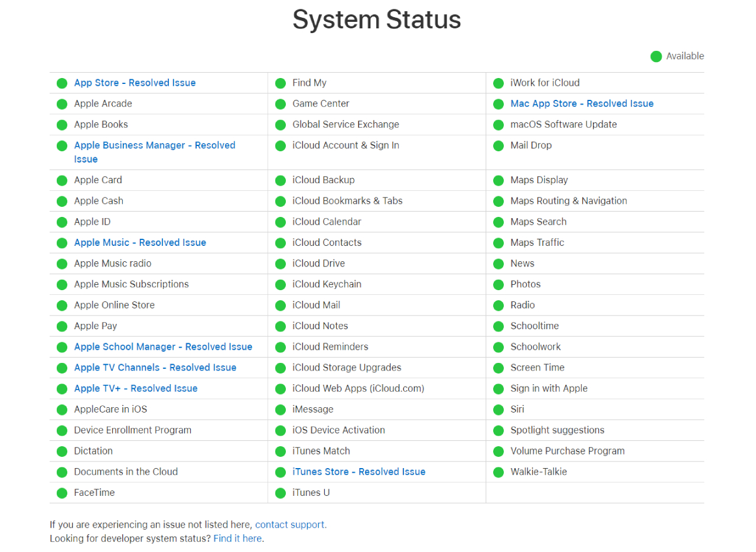The width and height of the screenshot is (756, 552).
Task: Select the iCloud Keychain entry
Action: click(x=327, y=284)
